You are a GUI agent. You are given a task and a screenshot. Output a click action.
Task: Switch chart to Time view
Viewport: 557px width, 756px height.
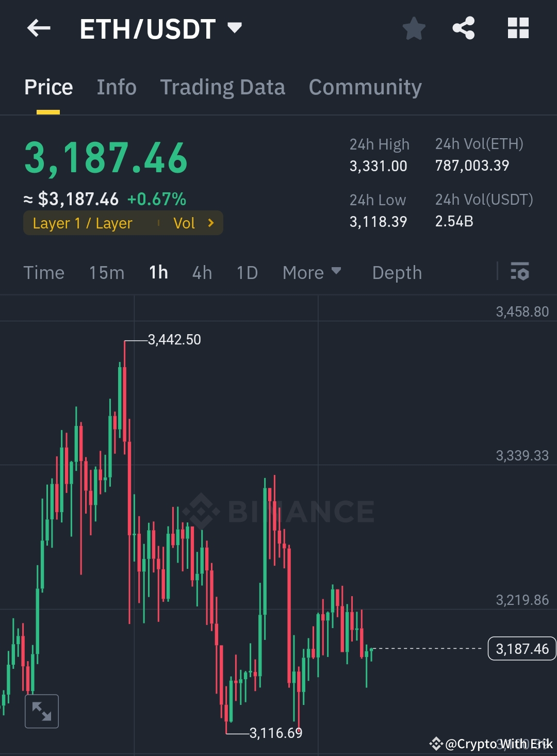(x=44, y=272)
